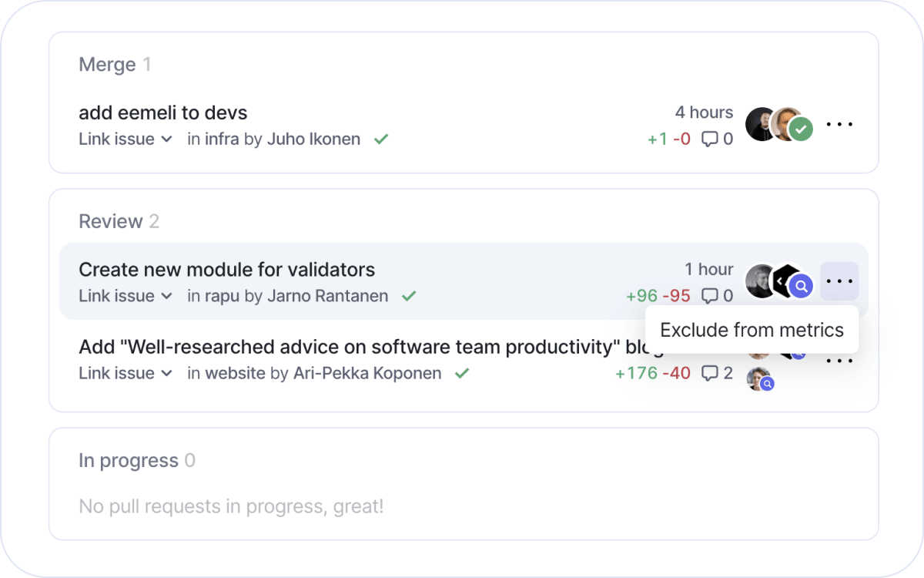This screenshot has height=578, width=924.
Task: Click three-dot menu on validators module PR
Action: click(839, 281)
